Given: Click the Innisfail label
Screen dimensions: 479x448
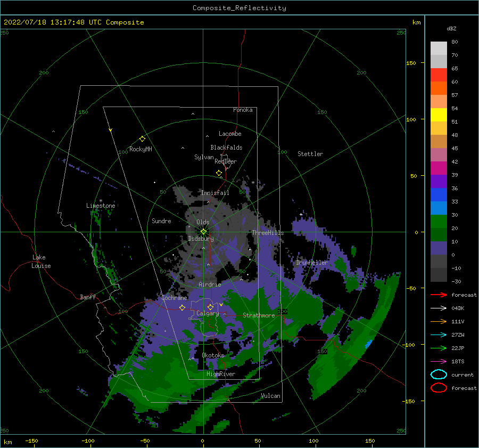Looking at the screenshot, I should pyautogui.click(x=215, y=193).
